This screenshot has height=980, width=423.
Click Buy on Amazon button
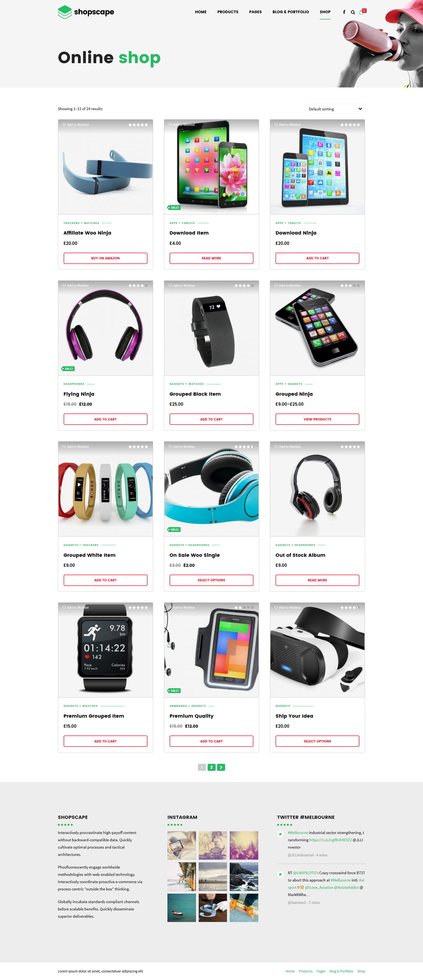click(105, 258)
